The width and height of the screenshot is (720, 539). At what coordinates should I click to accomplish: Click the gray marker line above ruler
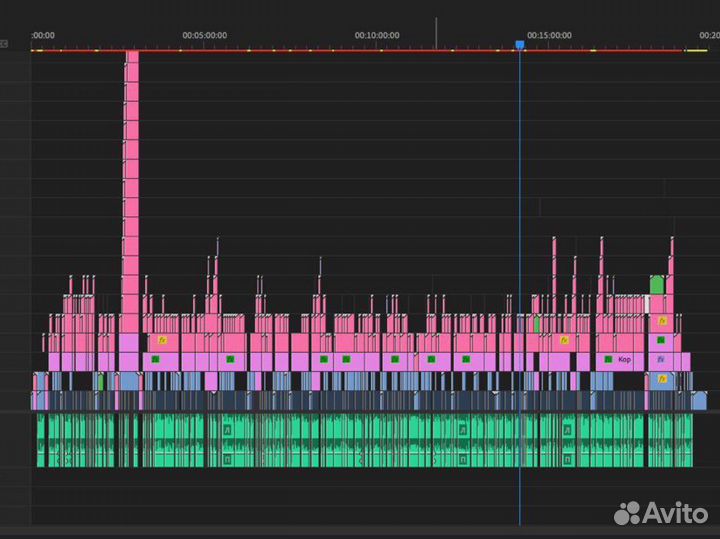(x=436, y=31)
